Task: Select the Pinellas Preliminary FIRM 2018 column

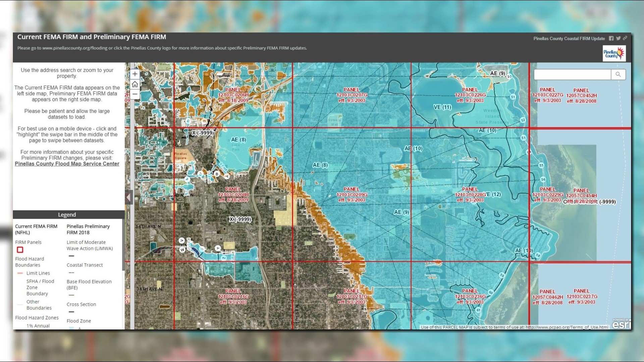Action: [89, 229]
